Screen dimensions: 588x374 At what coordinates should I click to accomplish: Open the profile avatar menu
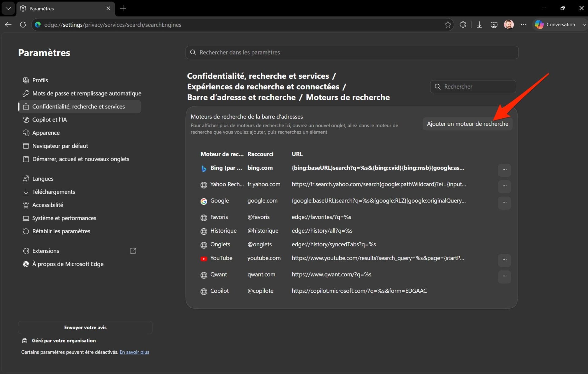(509, 24)
